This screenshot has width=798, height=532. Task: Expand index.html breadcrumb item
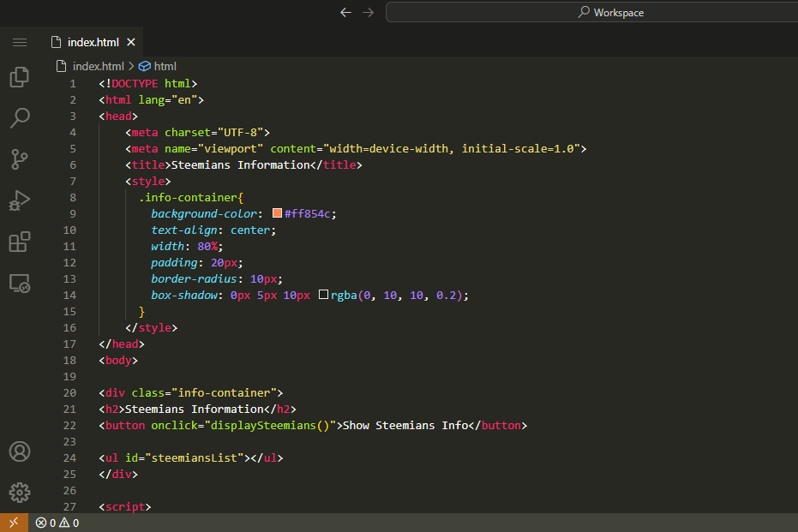[x=97, y=66]
